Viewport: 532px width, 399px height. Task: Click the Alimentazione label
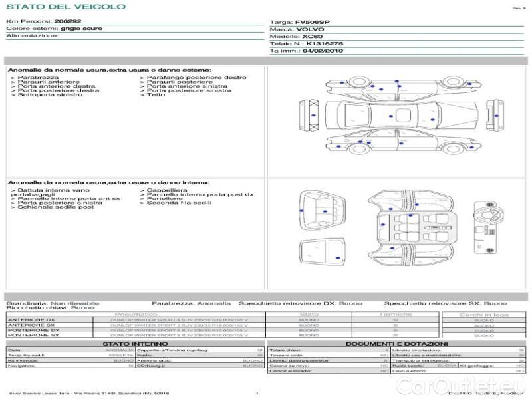(33, 36)
